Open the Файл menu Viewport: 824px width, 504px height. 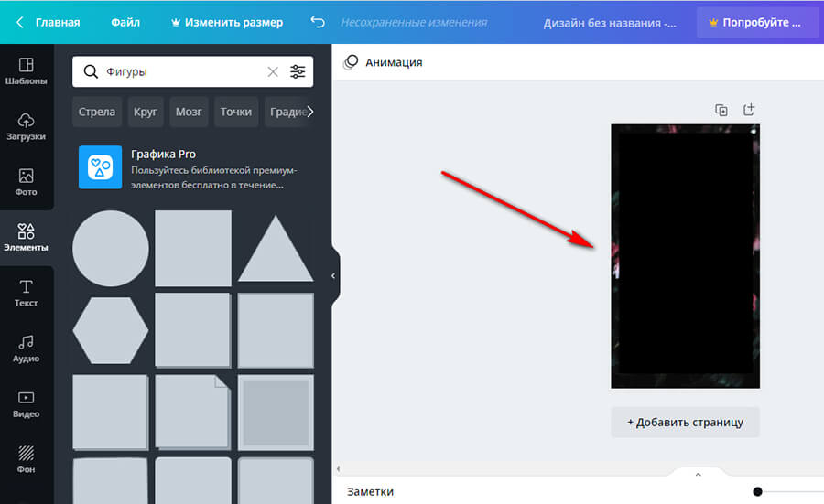point(125,22)
